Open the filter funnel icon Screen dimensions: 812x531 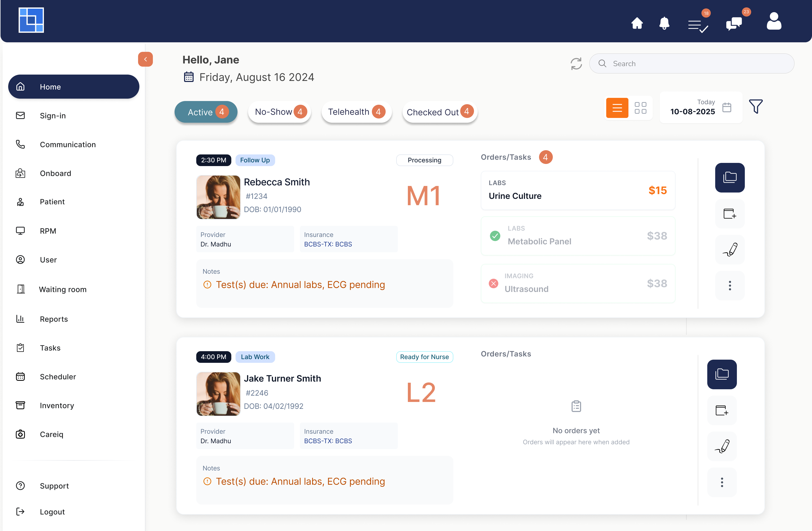coord(756,106)
